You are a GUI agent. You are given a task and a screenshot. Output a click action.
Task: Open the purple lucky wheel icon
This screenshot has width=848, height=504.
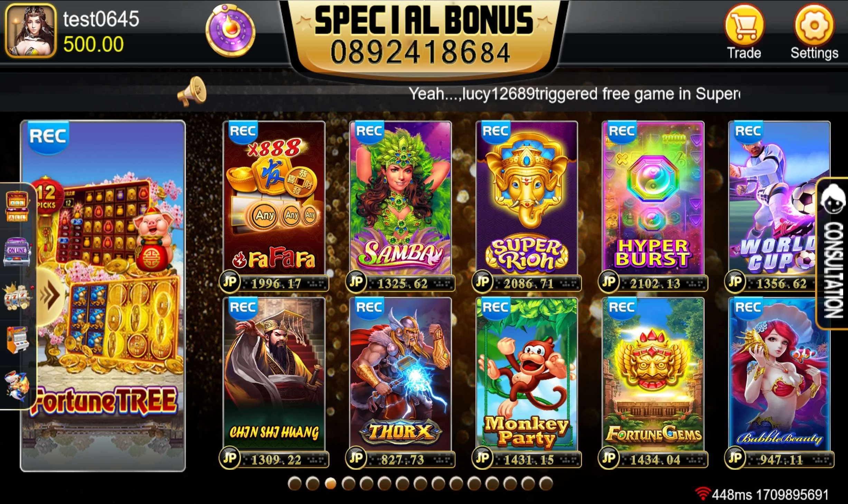pos(230,31)
